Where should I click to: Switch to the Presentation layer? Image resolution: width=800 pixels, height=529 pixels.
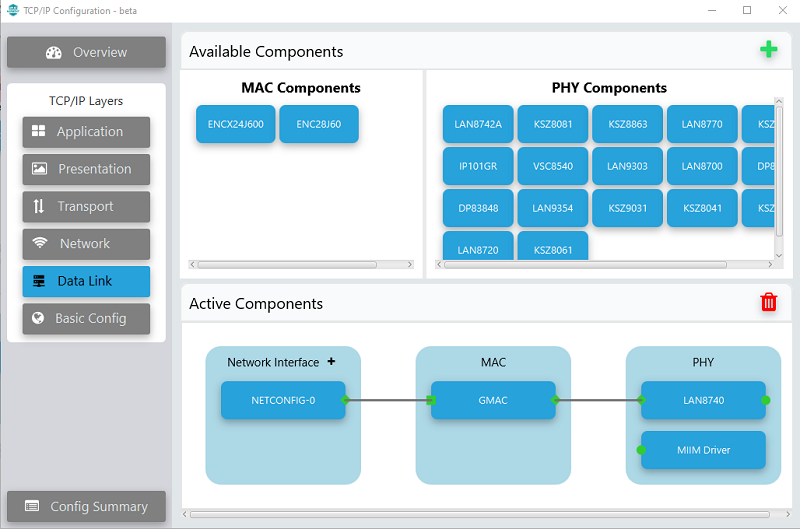click(86, 169)
